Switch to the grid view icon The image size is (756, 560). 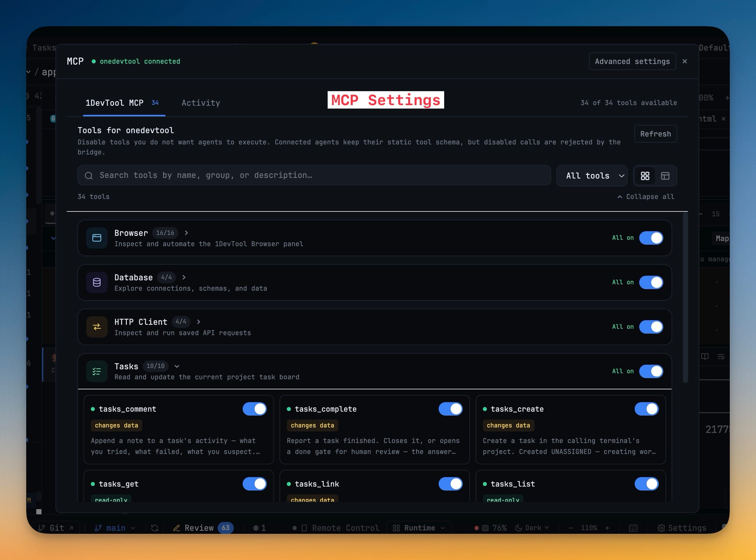645,175
